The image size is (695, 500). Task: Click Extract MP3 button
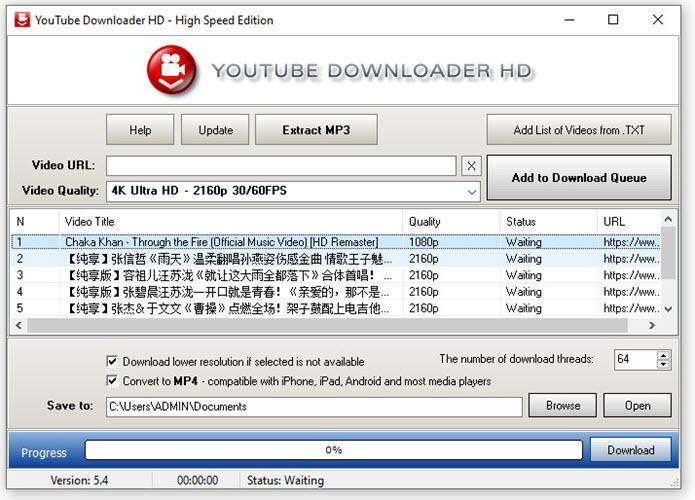coord(316,130)
